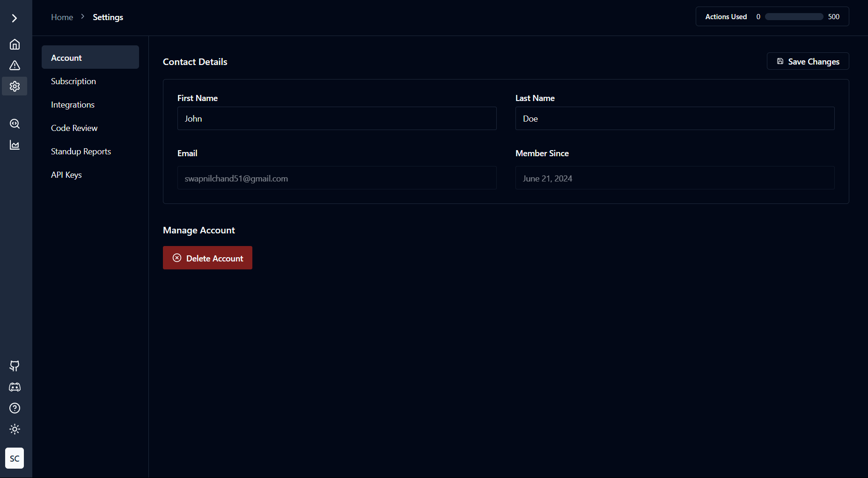The image size is (868, 478).
Task: Click the Save Changes button
Action: point(808,61)
